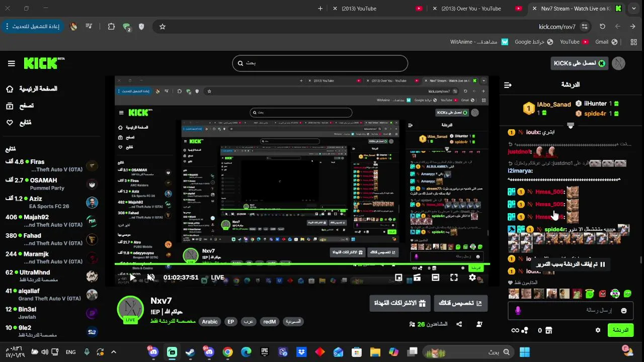Play the stream video

(132, 277)
